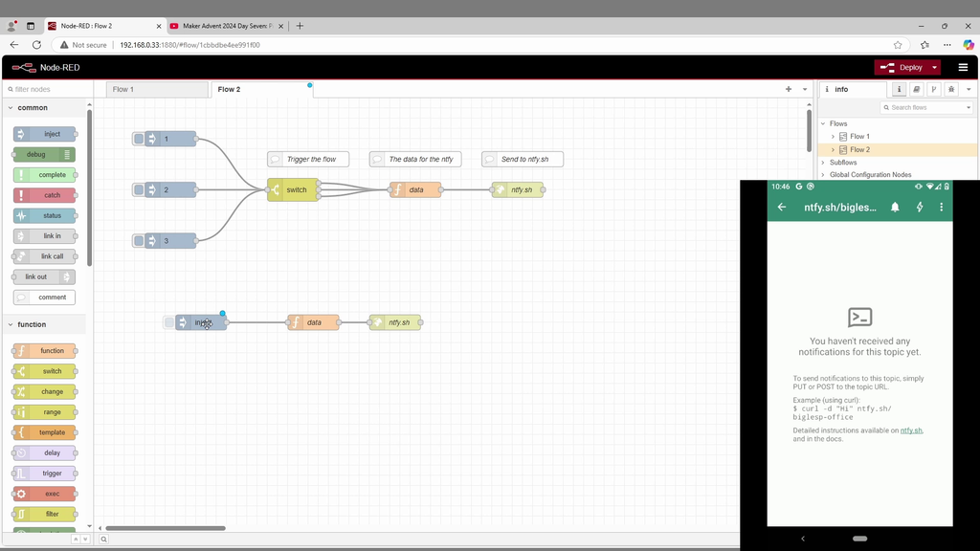
Task: Reload the browser page
Action: (x=37, y=45)
